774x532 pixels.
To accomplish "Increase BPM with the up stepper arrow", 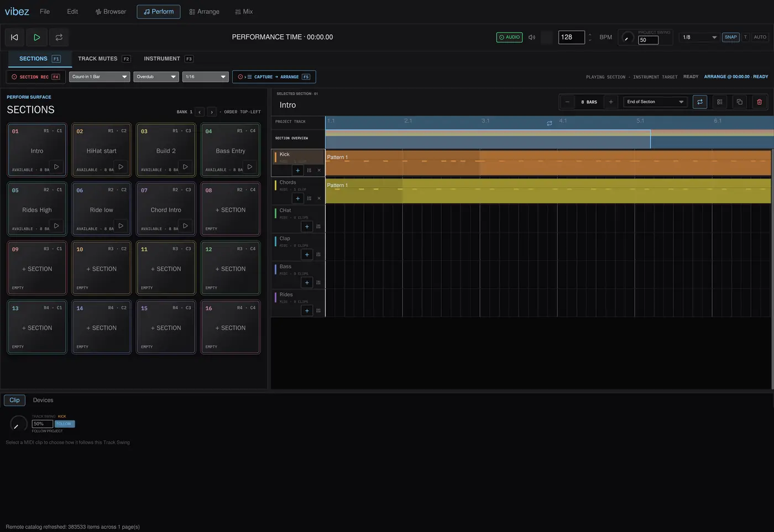I will tap(590, 35).
